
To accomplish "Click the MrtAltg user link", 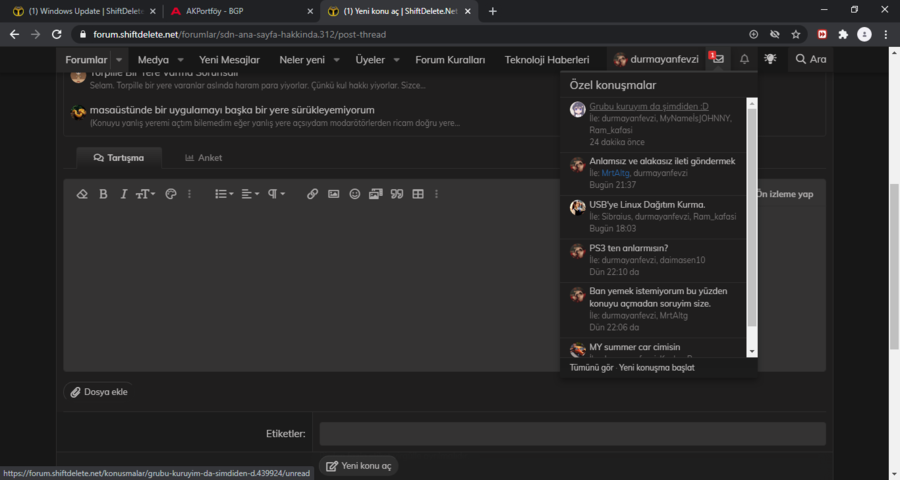I will click(615, 173).
